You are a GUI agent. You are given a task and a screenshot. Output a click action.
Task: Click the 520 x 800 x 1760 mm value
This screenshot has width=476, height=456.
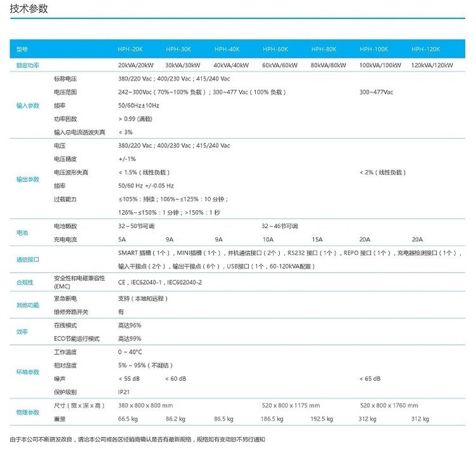389,405
